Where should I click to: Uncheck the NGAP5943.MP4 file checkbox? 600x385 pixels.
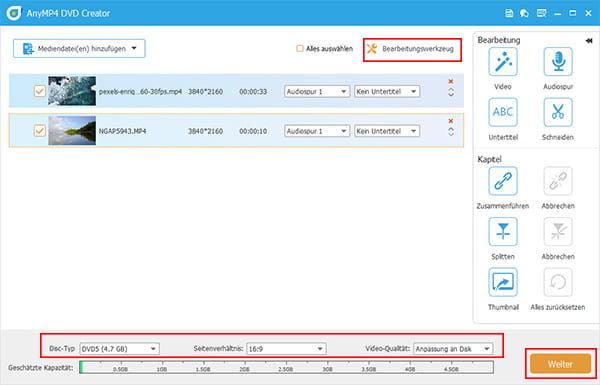point(40,131)
